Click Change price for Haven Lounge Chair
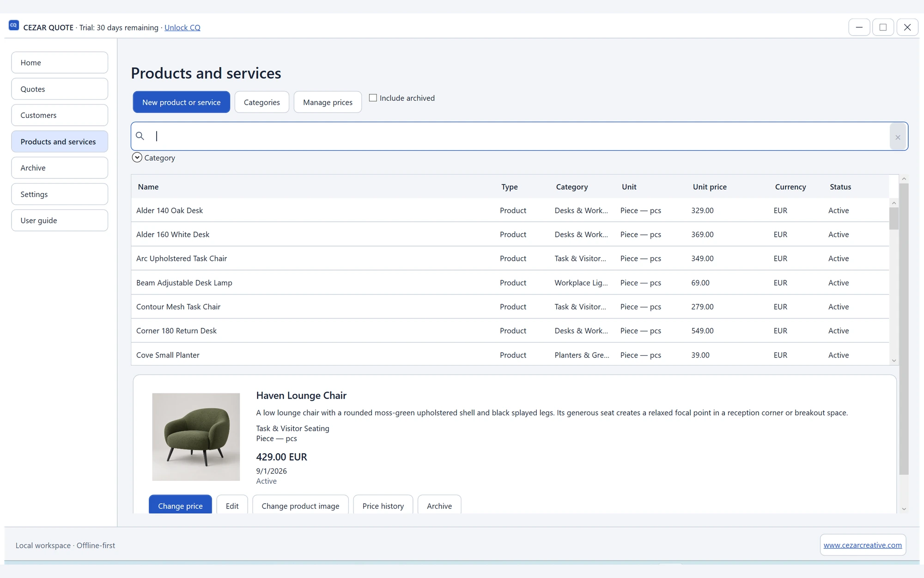The width and height of the screenshot is (924, 578). 180,505
